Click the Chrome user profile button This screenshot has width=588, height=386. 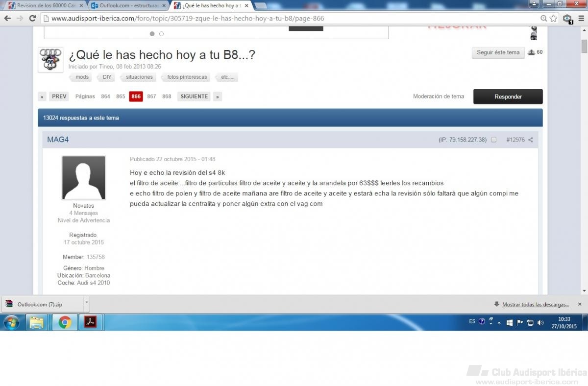[535, 3]
